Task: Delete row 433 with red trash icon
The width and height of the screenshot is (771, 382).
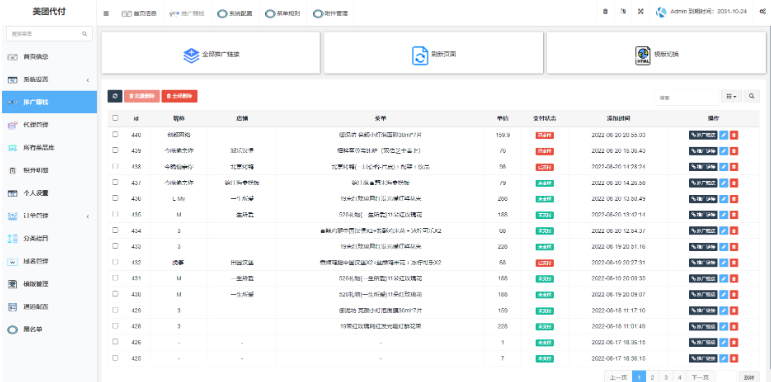Action: pos(734,247)
